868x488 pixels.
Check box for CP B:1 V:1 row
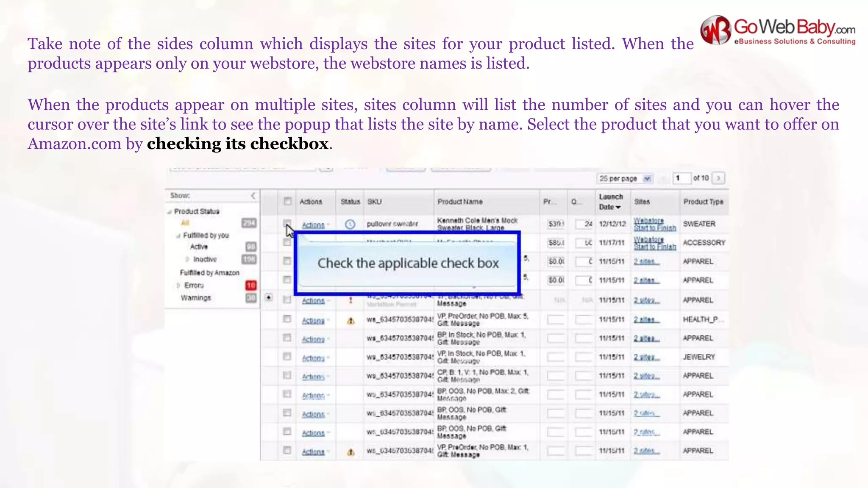(287, 375)
